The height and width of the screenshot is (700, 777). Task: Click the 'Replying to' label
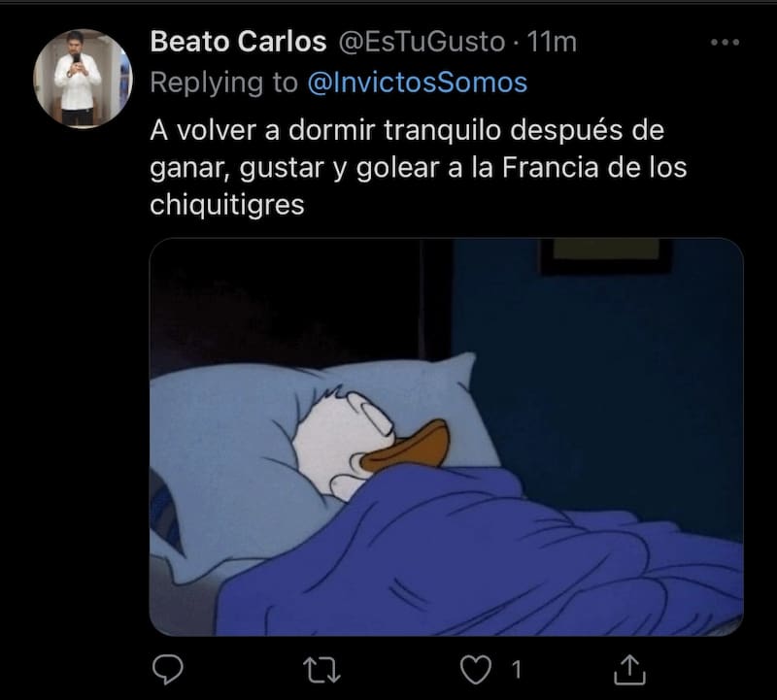224,83
